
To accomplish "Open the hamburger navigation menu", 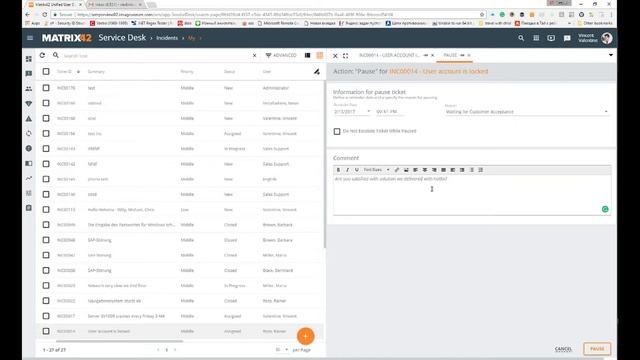I will [30, 38].
